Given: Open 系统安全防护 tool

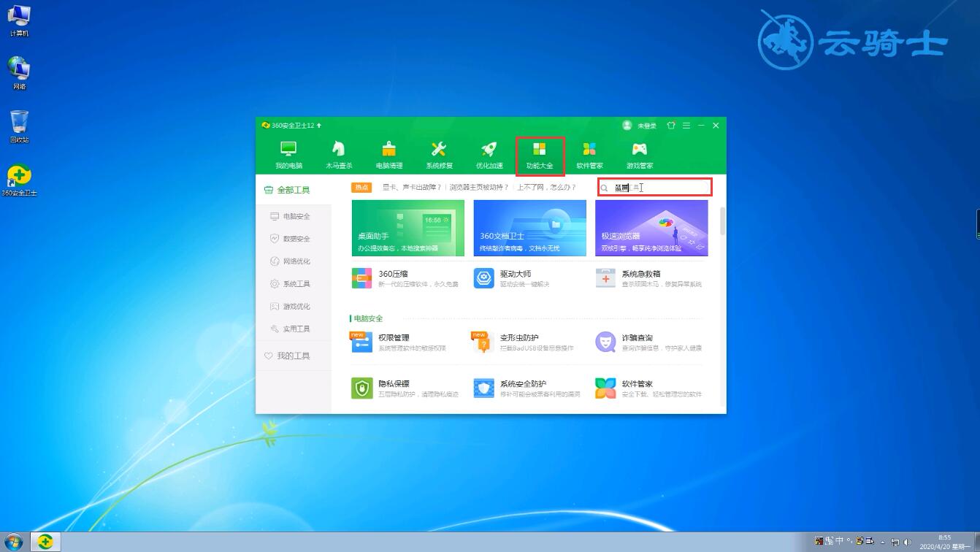Looking at the screenshot, I should click(x=527, y=388).
